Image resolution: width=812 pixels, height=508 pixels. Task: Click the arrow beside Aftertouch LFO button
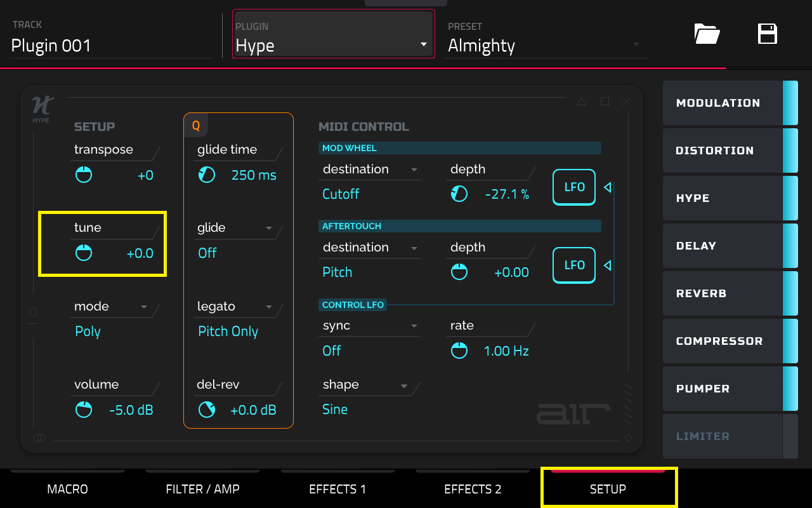[607, 265]
